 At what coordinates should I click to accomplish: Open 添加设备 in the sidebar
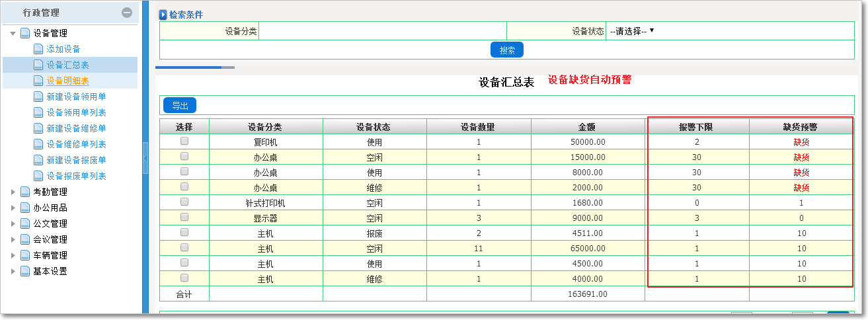(x=63, y=49)
